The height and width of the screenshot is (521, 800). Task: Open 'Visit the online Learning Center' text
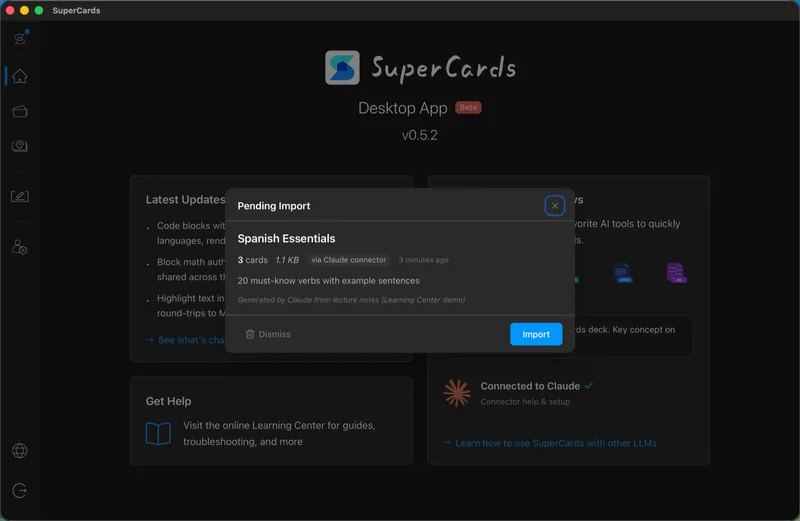point(279,433)
